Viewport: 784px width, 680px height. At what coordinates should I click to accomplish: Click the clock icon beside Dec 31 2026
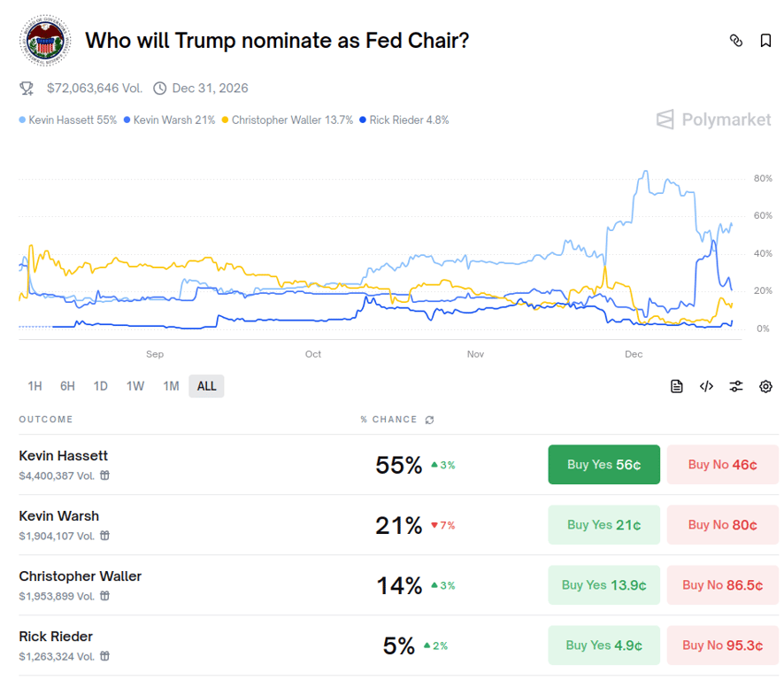[x=160, y=89]
